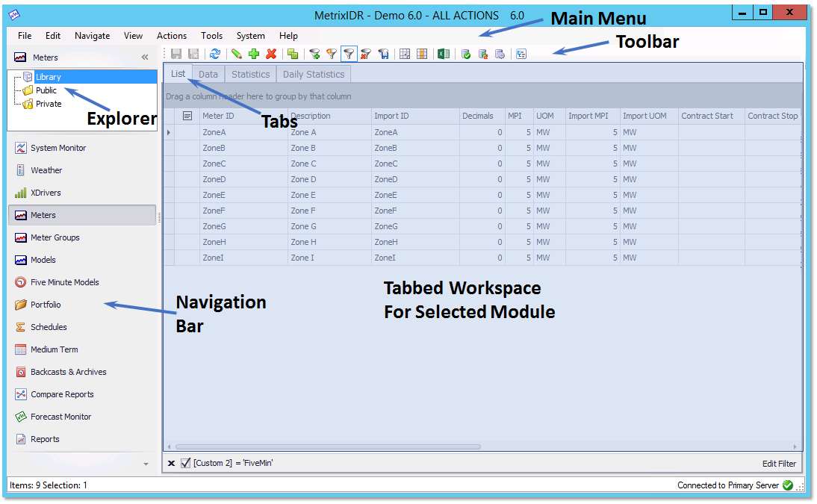
Task: Click the green Excel export icon
Action: pyautogui.click(x=444, y=54)
